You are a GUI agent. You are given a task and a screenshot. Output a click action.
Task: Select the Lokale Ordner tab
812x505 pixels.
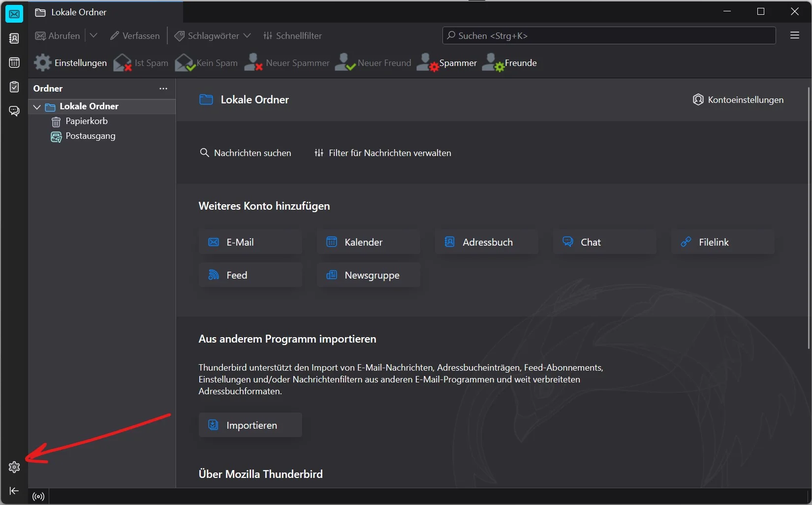pos(106,12)
